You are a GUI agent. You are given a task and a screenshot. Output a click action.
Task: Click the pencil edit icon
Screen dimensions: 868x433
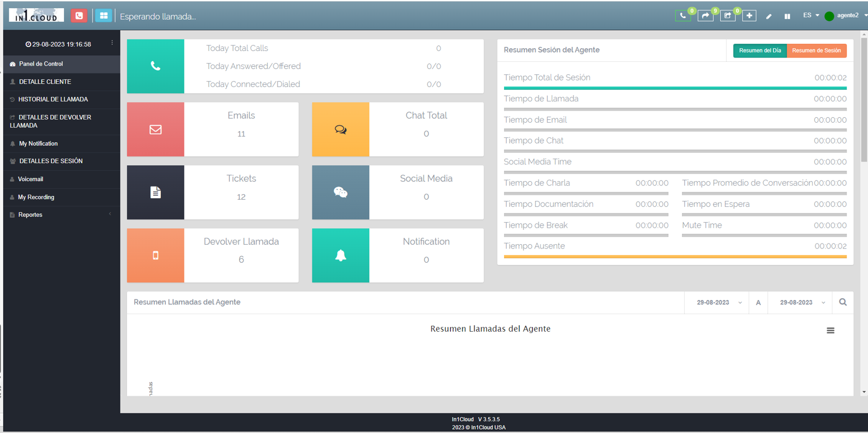[769, 16]
